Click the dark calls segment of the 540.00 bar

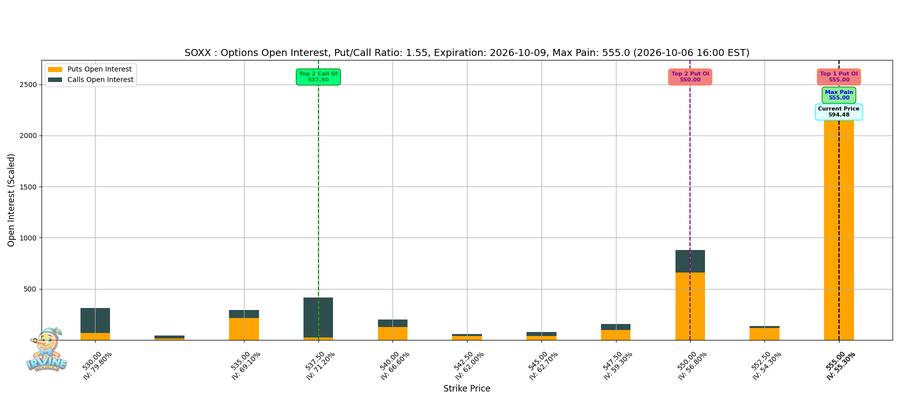[x=393, y=323]
